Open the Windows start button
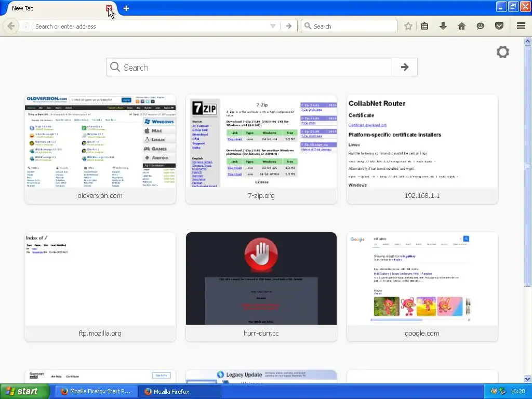Viewport: 532px width, 399px height. (x=24, y=392)
